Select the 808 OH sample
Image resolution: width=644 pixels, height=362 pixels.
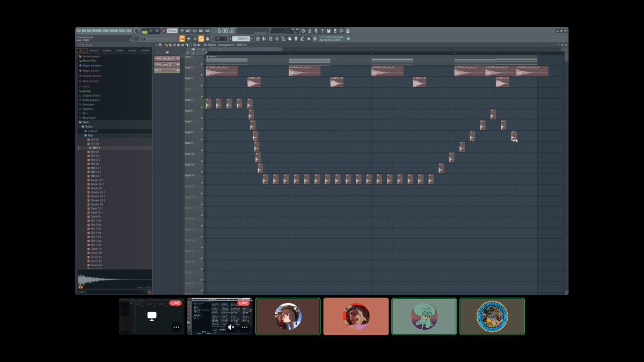coord(95,152)
